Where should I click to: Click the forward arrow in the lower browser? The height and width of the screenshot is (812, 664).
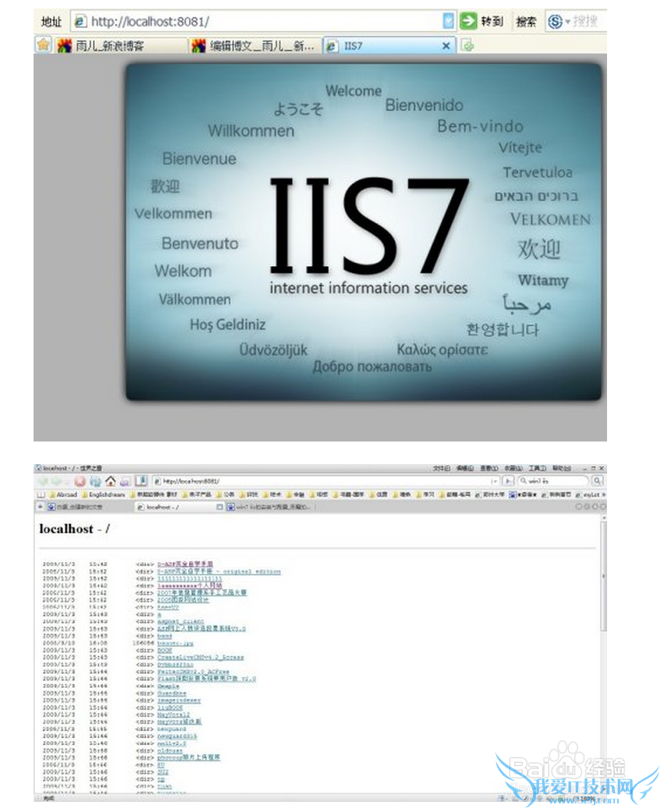coord(56,481)
